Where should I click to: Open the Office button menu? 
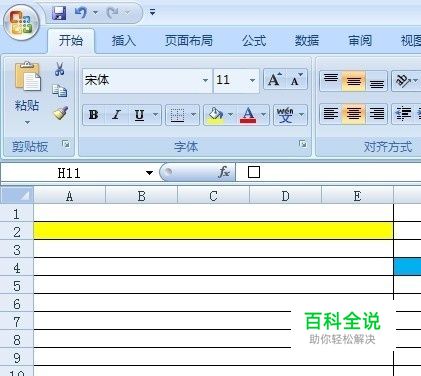coord(21,23)
